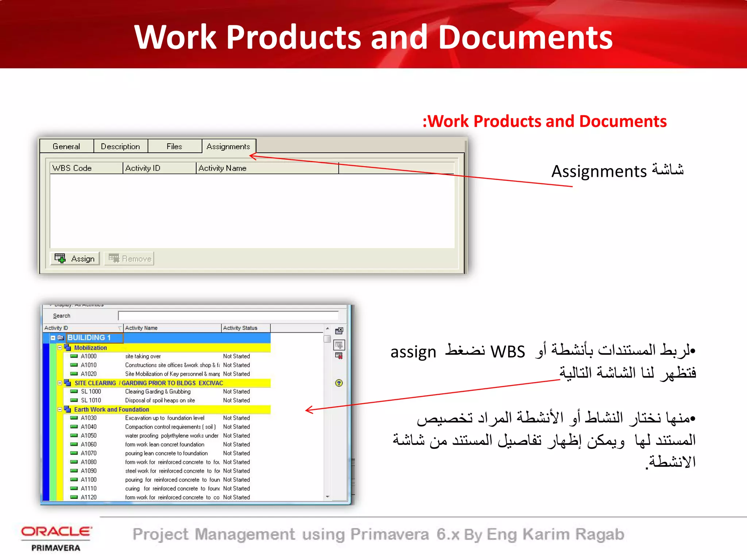The image size is (747, 560).
Task: Select 'form work lean concret foundation' activity
Action: [165, 444]
